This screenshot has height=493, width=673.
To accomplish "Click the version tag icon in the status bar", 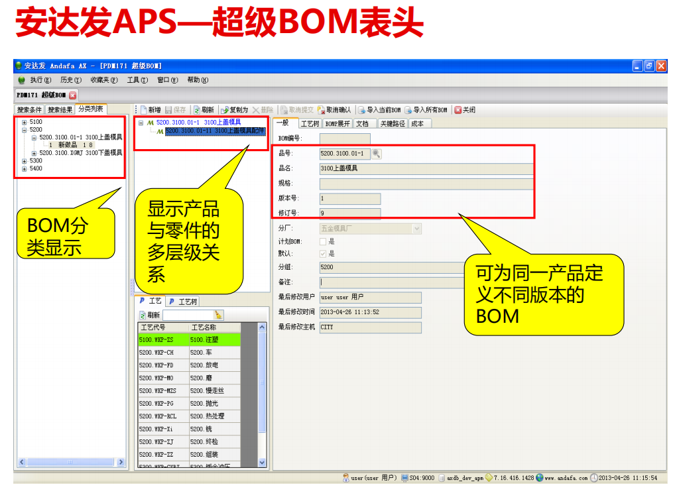I will pos(488,478).
